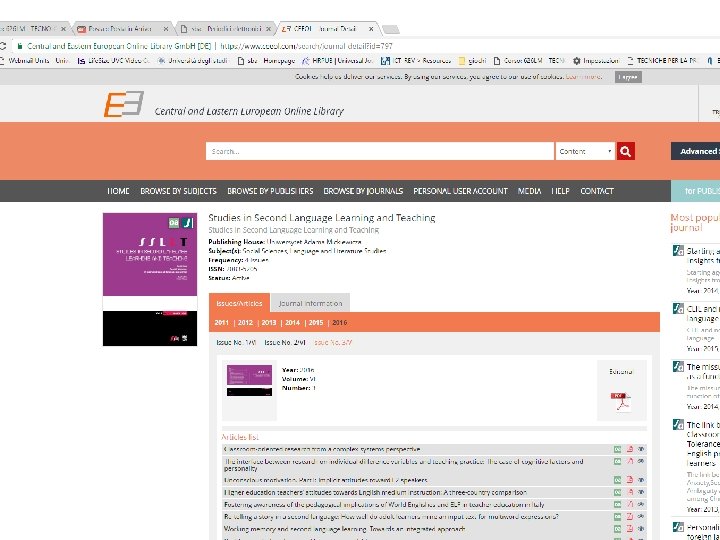Viewport: 720px width, 540px height.
Task: Open access icon for 'Classroom-oriented research' article
Action: tap(618, 449)
